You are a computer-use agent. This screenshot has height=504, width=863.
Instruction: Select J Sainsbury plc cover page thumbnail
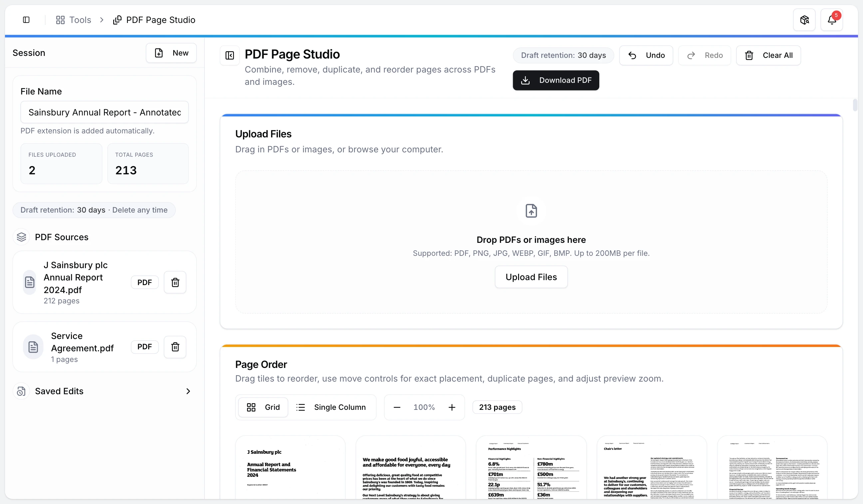coord(290,467)
